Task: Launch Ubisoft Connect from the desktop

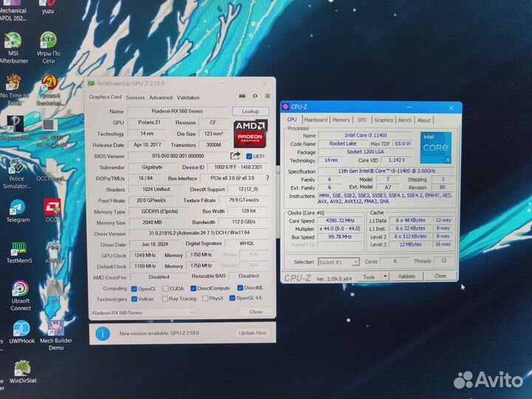Action: 21,295
